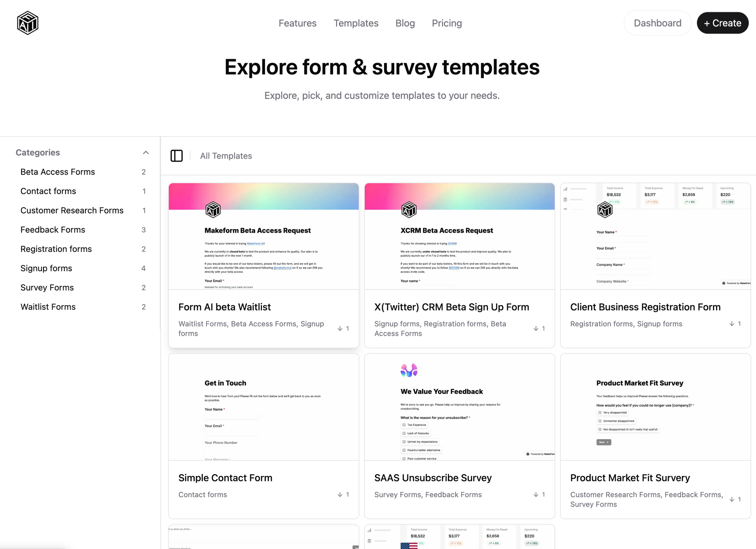Open the Templates navigation menu item
The width and height of the screenshot is (756, 549).
point(356,23)
